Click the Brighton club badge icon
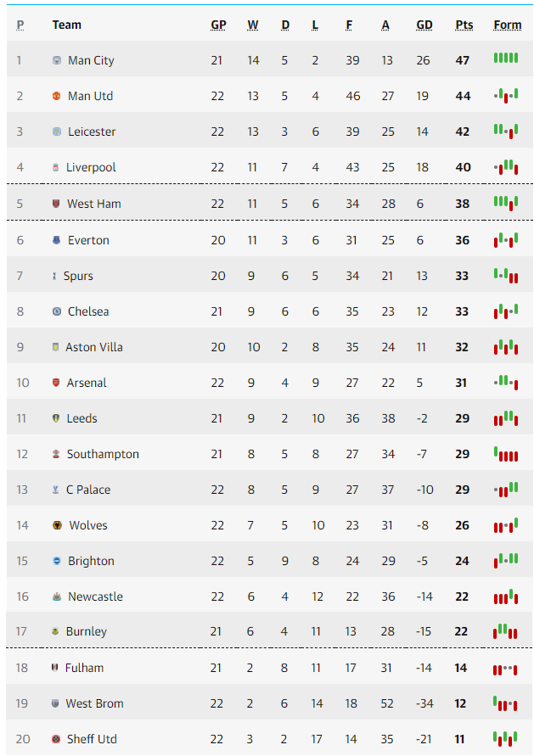This screenshot has width=534, height=756. coord(57,561)
